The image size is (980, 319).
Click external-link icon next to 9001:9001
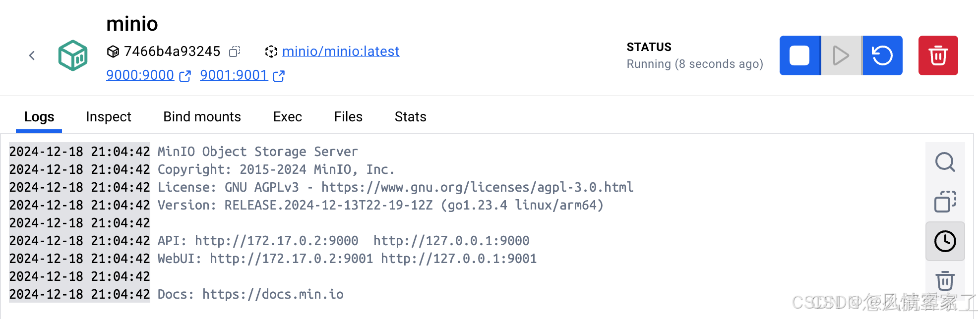pyautogui.click(x=279, y=76)
